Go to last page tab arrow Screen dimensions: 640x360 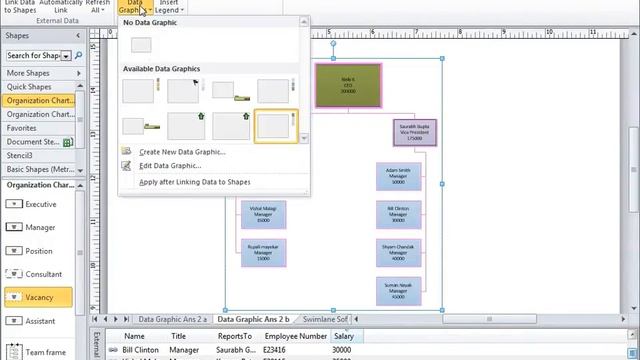coord(126,319)
